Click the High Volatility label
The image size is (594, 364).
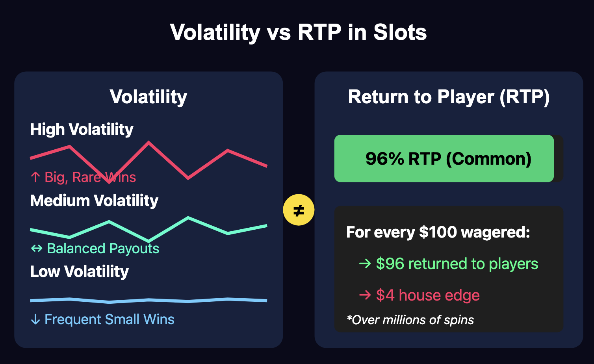pyautogui.click(x=82, y=129)
